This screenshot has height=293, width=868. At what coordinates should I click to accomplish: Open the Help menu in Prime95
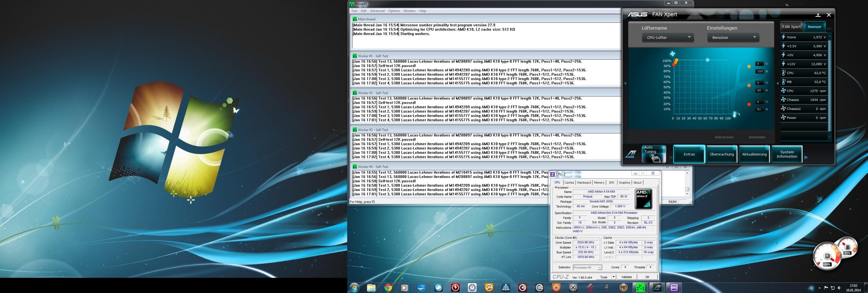[x=422, y=11]
